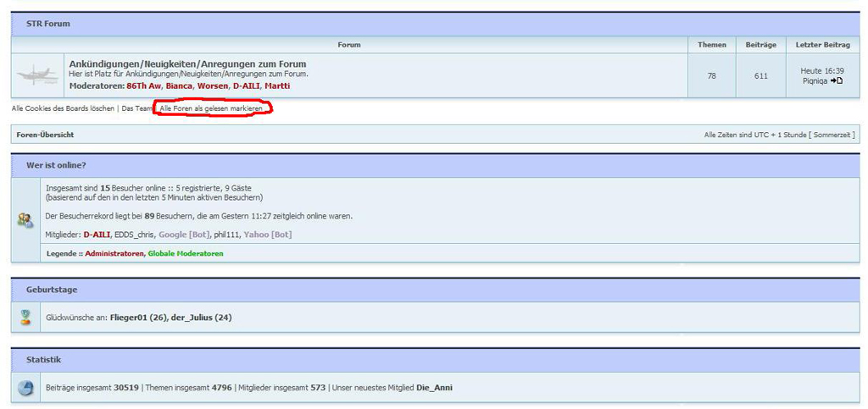The image size is (868, 409).
Task: Click the Themen count 78
Action: tap(711, 75)
